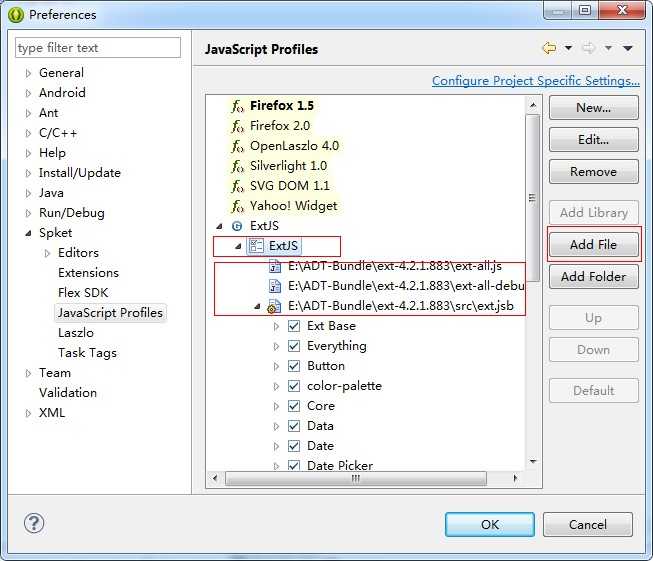Toggle the Everything checkbox
Screen dimensions: 653x561
pyautogui.click(x=294, y=346)
